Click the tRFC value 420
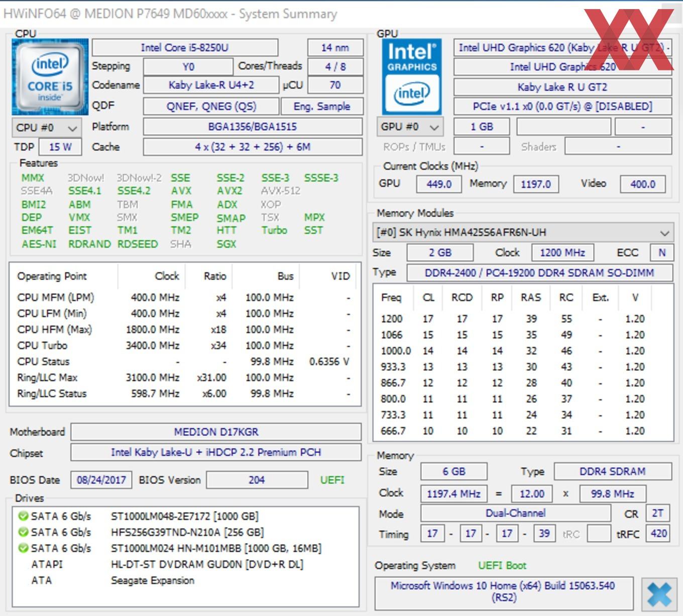 pyautogui.click(x=658, y=534)
